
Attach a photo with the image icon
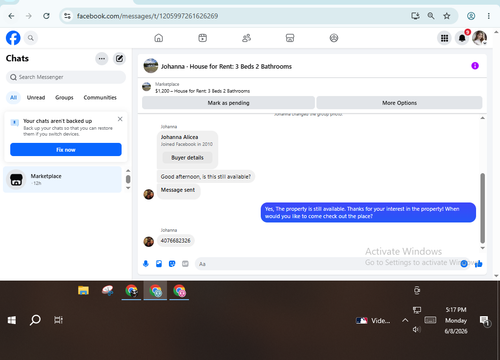point(159,264)
